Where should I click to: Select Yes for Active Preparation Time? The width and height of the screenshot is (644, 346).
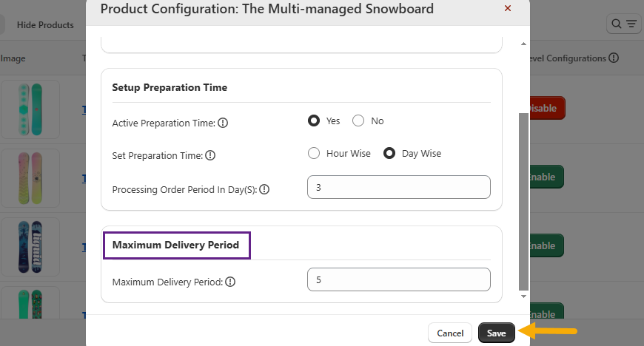click(314, 121)
